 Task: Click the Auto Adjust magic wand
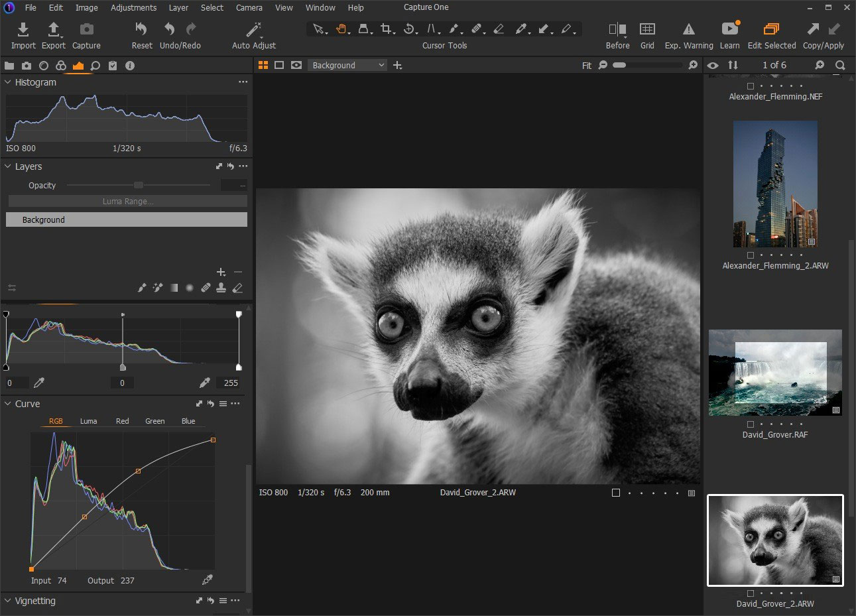[x=254, y=30]
